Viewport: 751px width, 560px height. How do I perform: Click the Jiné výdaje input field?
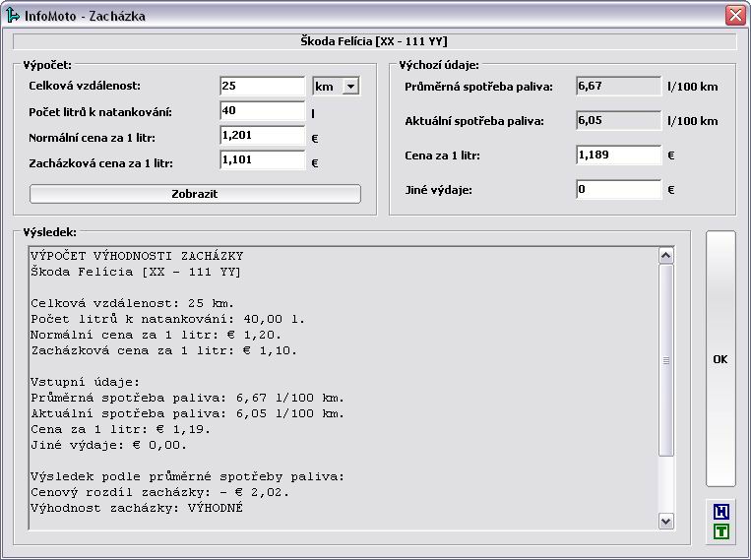[x=618, y=190]
